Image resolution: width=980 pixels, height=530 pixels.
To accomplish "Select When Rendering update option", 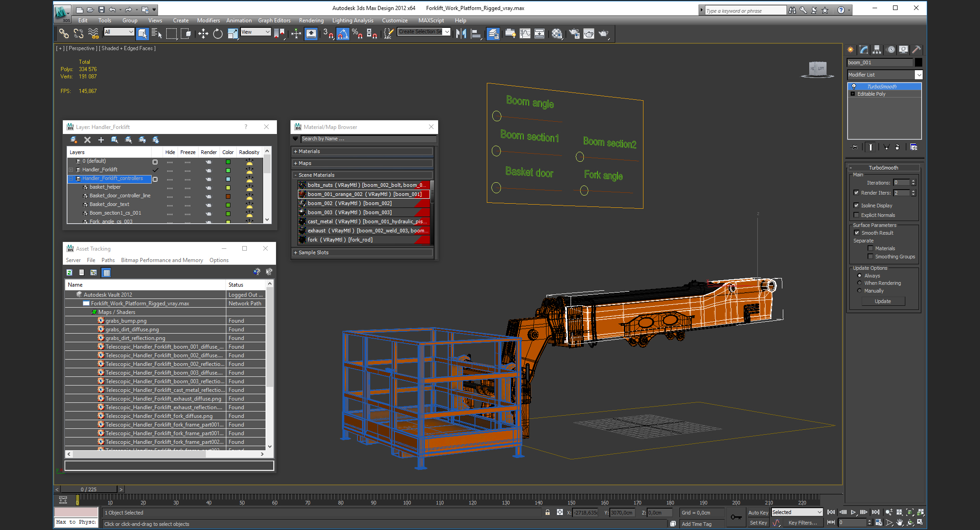I will [x=859, y=283].
